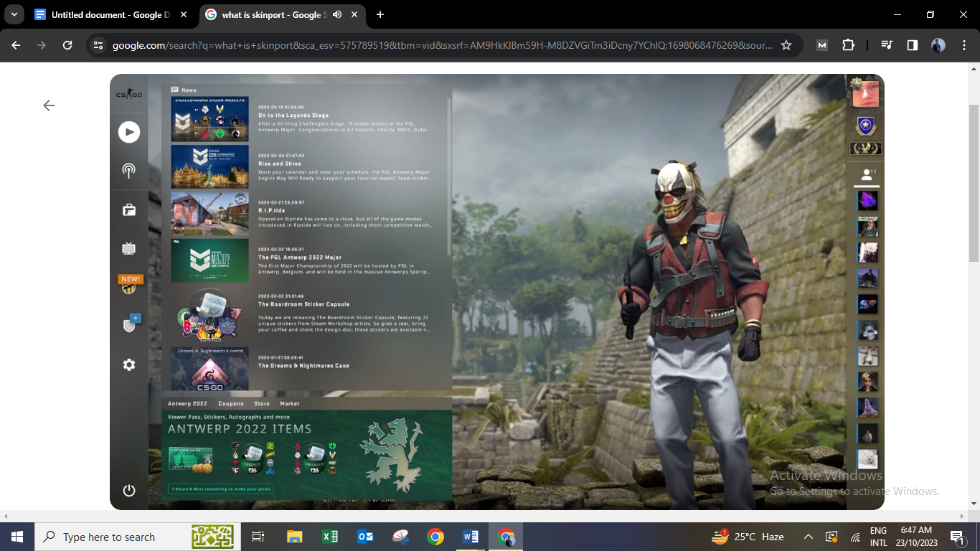Open the Chrome Extensions puzzle icon
The image size is (980, 551).
848,45
